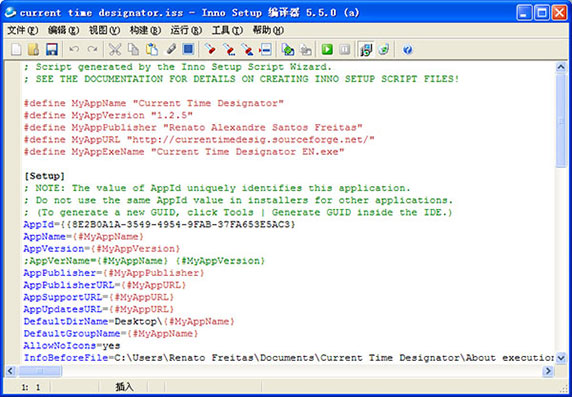Image resolution: width=572 pixels, height=397 pixels.
Task: Click the Inno Setup app icon in title bar
Action: click(x=10, y=13)
